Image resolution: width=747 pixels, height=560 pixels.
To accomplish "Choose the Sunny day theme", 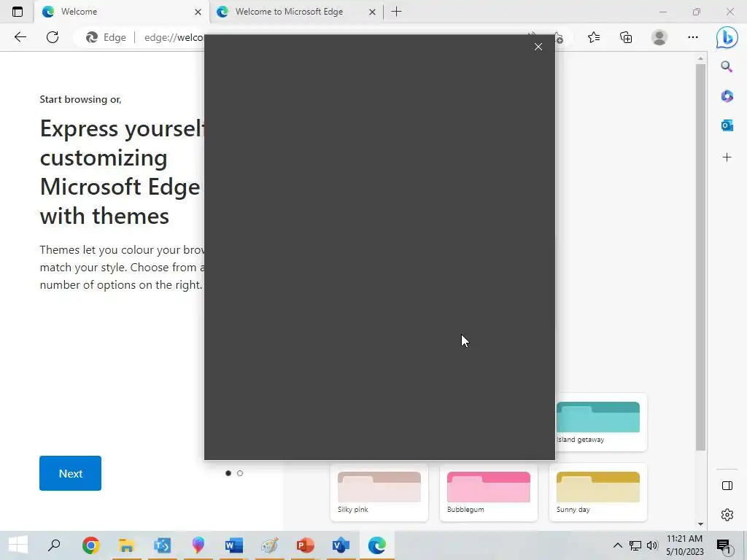I will click(598, 492).
